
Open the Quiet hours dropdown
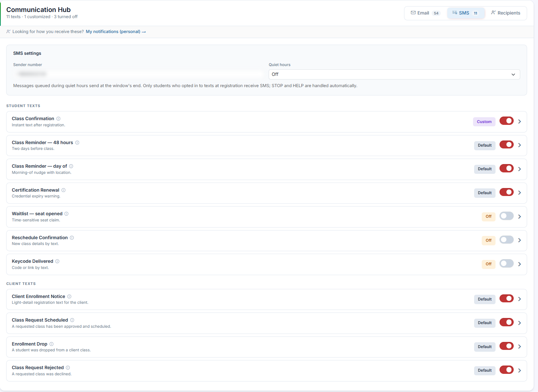394,74
